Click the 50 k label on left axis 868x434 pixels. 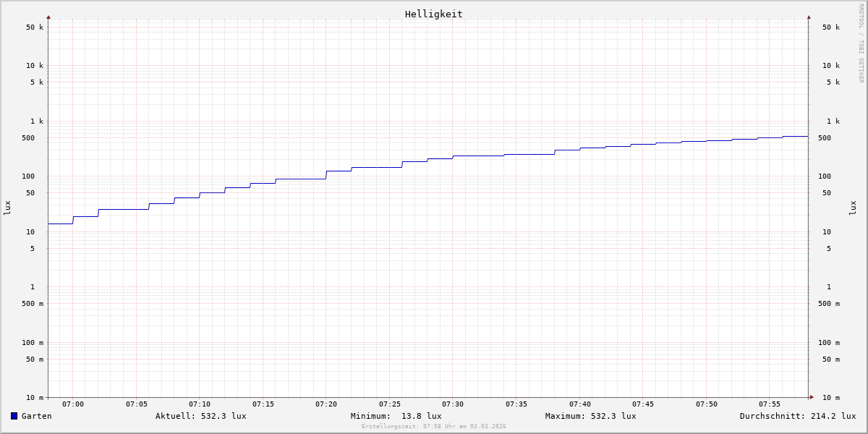tap(35, 27)
